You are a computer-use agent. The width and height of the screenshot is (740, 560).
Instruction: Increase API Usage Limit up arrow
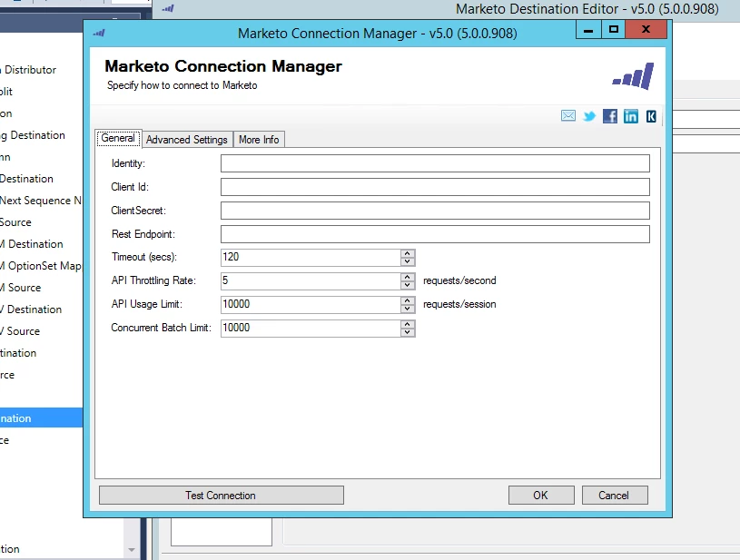tap(408, 300)
